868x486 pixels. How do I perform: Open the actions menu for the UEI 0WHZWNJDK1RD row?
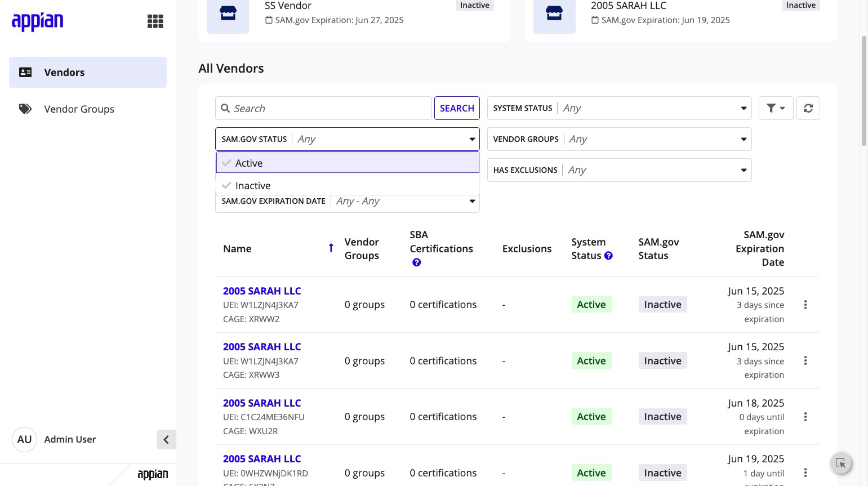805,472
